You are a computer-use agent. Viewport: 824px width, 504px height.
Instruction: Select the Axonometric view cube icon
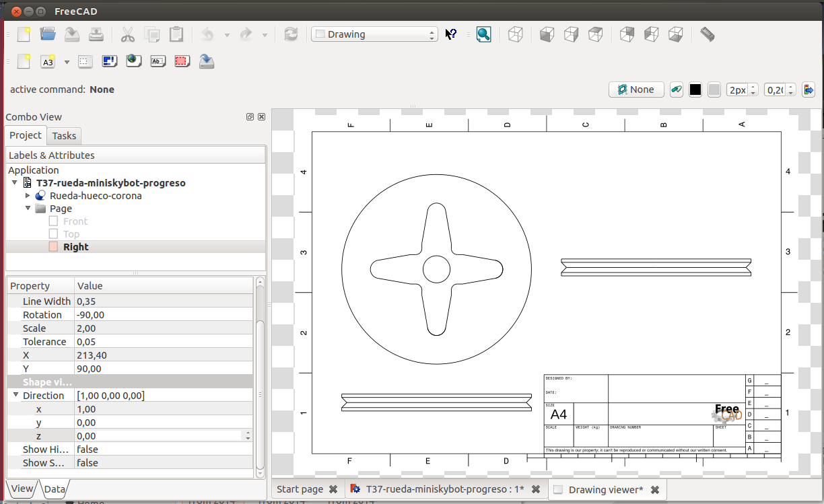(515, 34)
